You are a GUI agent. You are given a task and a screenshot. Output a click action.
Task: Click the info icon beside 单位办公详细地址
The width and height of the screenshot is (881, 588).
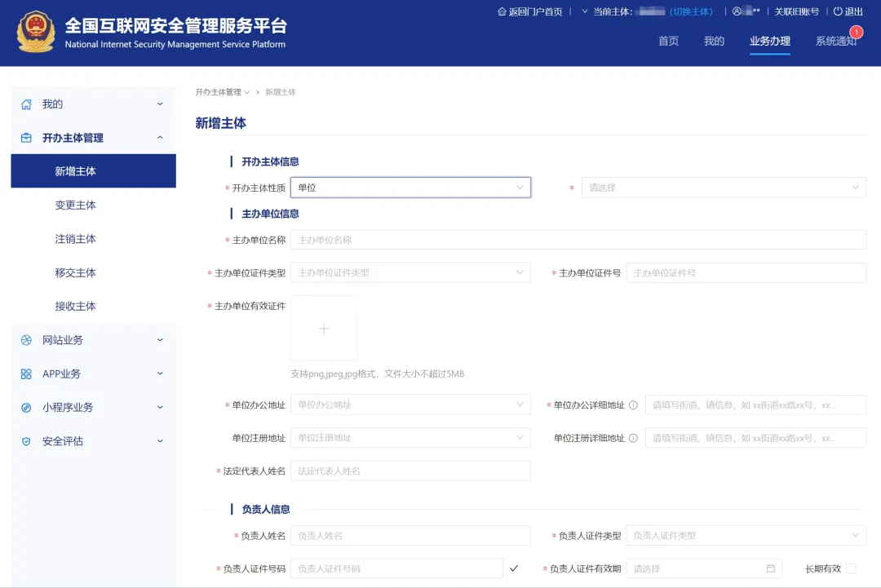633,405
